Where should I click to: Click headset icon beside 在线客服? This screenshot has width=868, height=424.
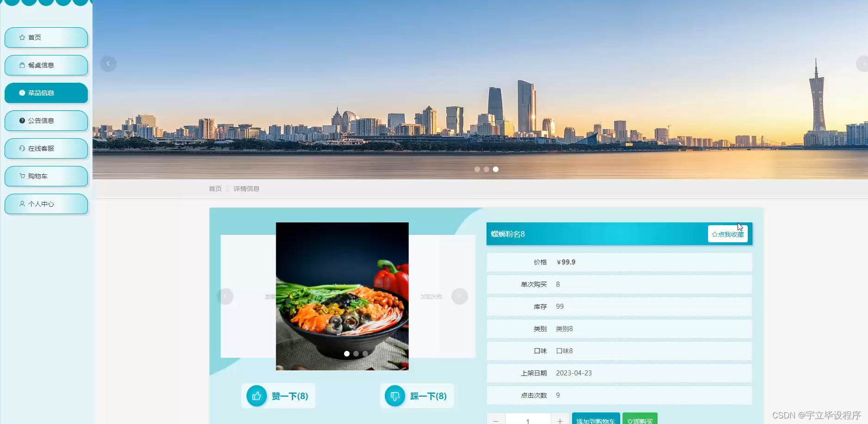tap(22, 148)
